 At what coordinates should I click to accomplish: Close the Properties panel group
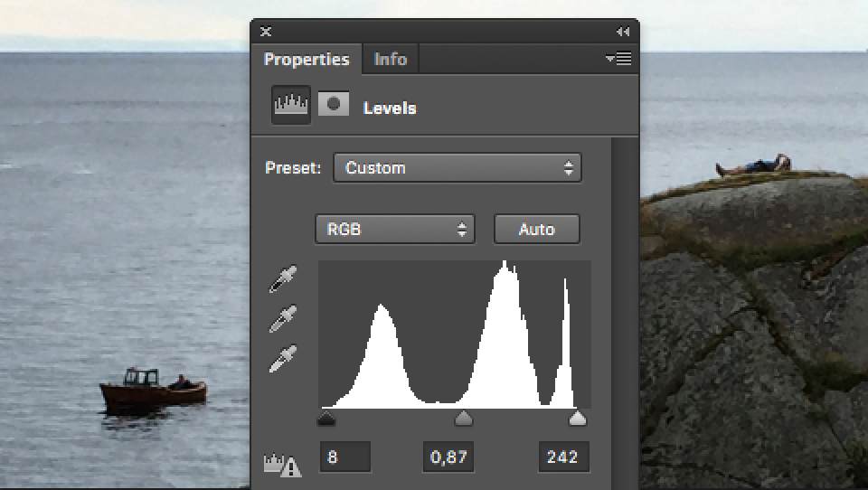click(x=266, y=32)
